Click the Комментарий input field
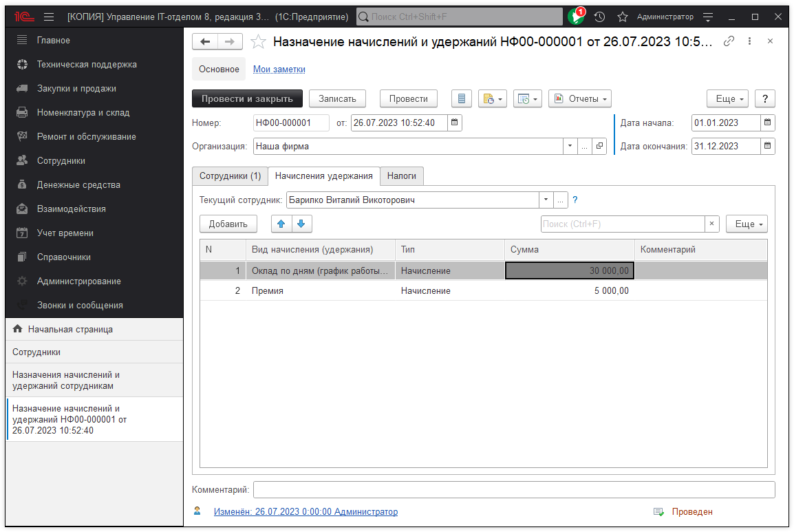 point(513,490)
